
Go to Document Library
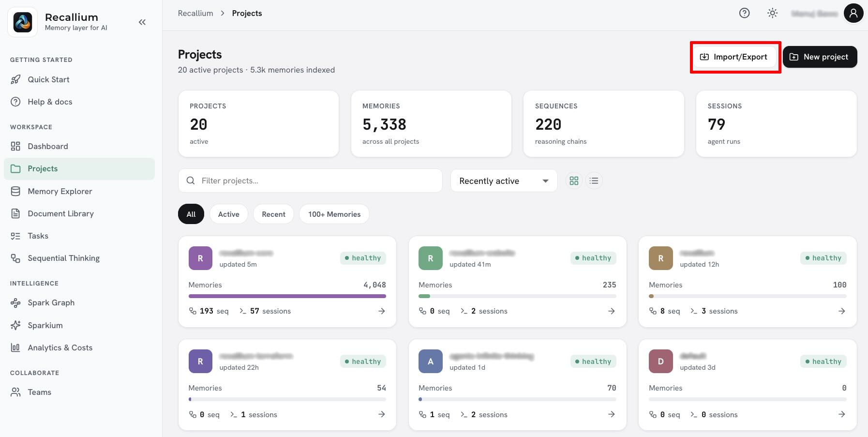click(x=79, y=213)
